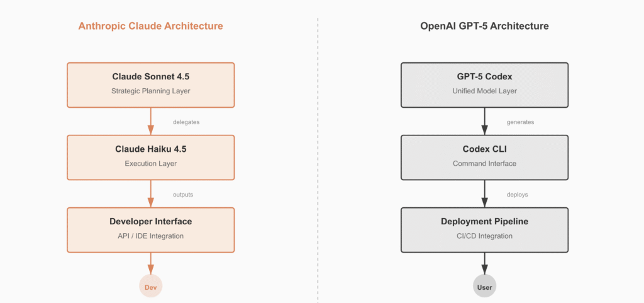Click the Codex CLI box
The width and height of the screenshot is (644, 303).
[x=484, y=157]
